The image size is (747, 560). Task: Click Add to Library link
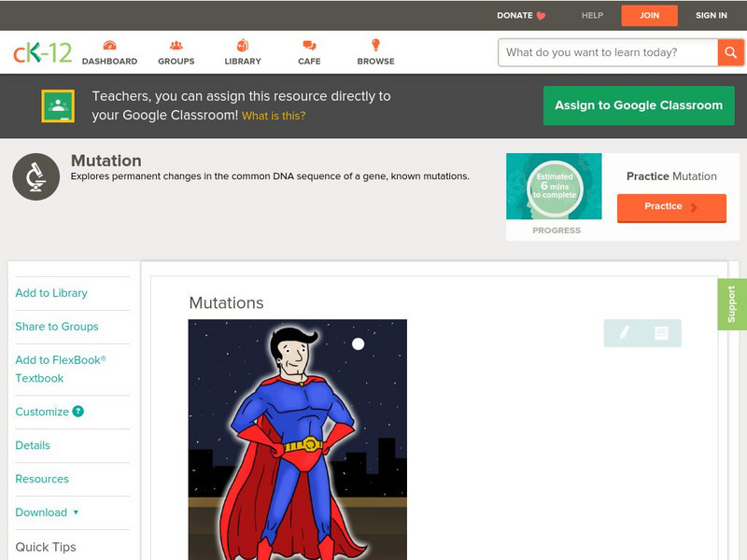click(51, 293)
